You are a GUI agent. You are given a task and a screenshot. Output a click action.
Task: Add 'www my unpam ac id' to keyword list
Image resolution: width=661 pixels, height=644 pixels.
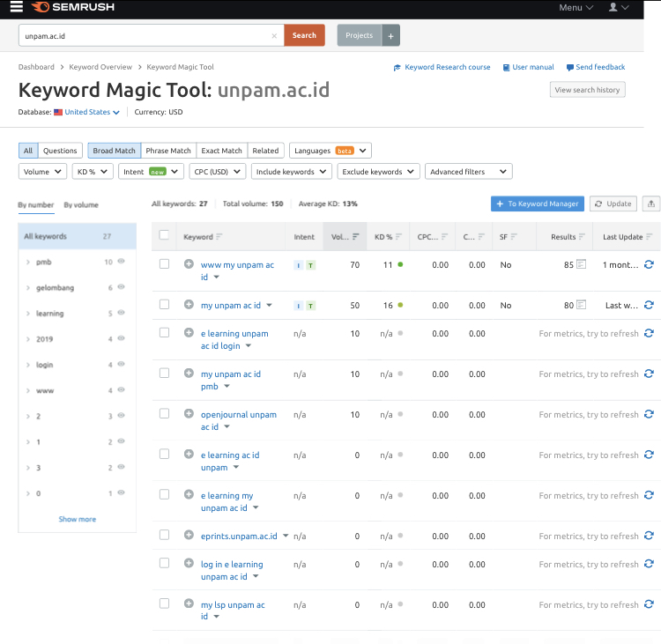coord(189,264)
